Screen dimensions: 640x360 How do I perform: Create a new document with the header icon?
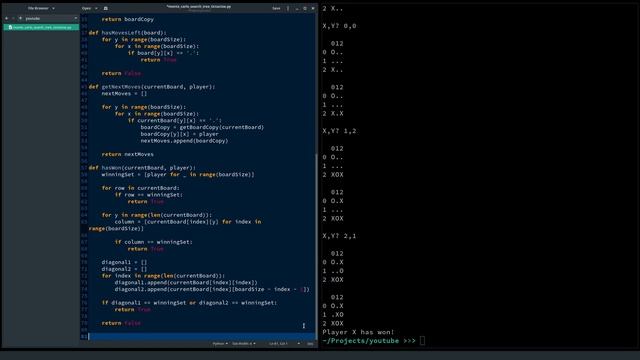pyautogui.click(x=106, y=8)
